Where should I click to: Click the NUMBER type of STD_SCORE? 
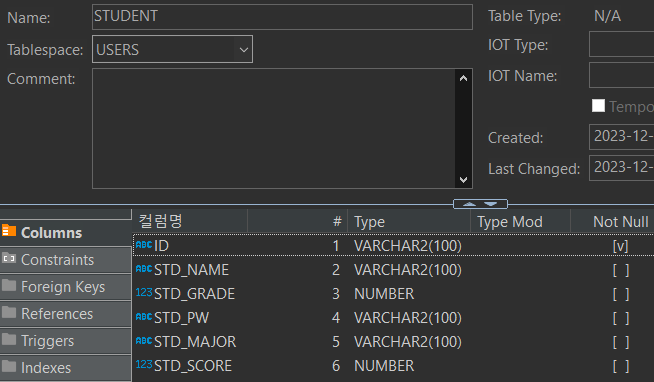384,366
